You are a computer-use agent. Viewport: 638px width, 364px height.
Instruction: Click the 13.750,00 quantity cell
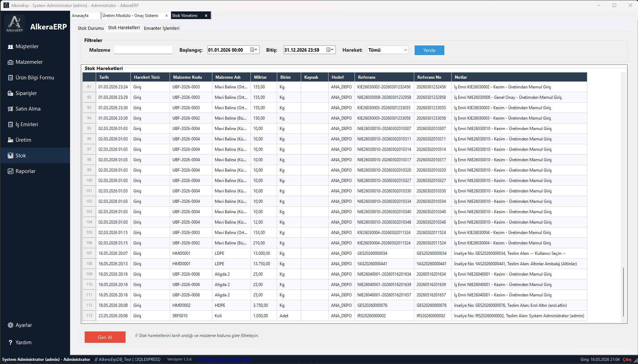point(264,264)
